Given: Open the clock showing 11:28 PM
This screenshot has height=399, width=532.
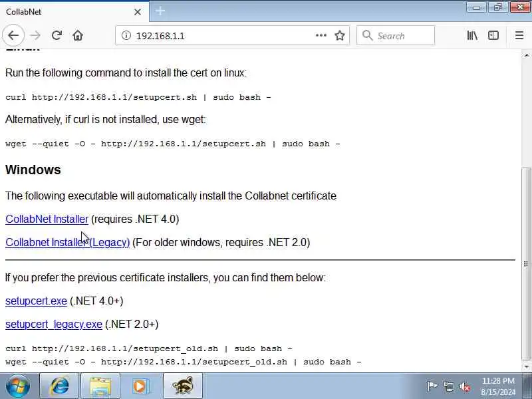Looking at the screenshot, I should click(x=498, y=386).
